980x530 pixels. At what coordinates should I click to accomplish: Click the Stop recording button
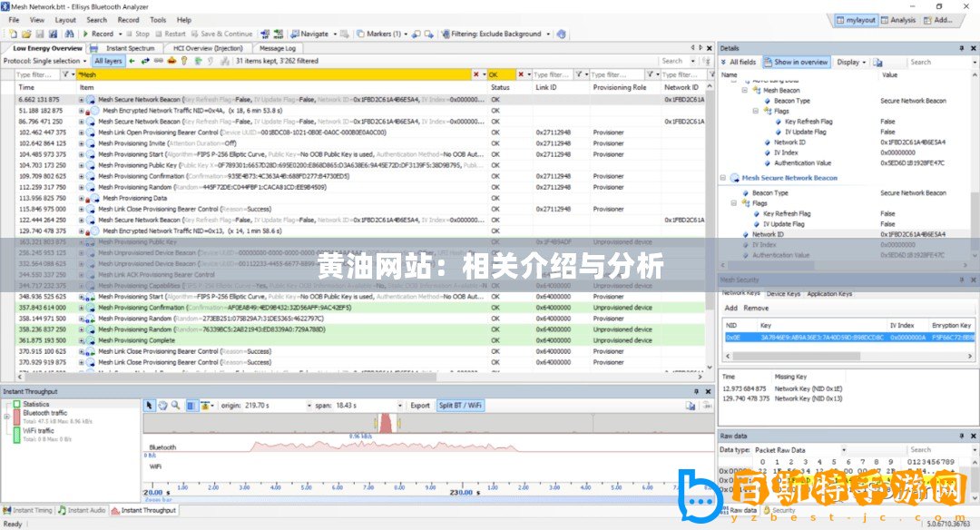[138, 34]
